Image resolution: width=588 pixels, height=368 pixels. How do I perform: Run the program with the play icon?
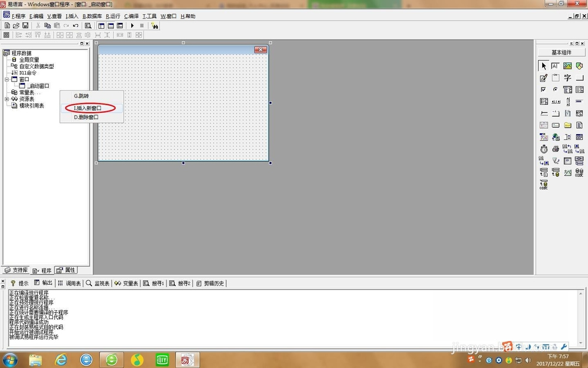pos(132,25)
